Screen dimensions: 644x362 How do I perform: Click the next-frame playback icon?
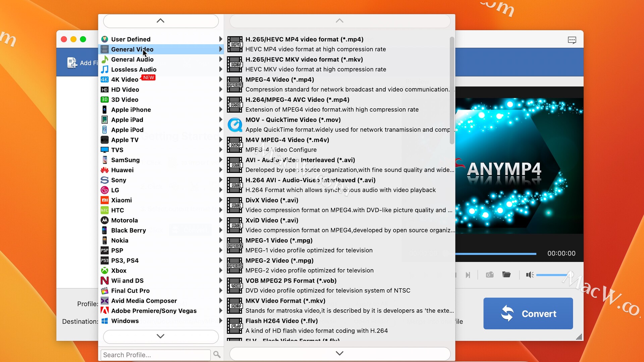click(x=468, y=275)
